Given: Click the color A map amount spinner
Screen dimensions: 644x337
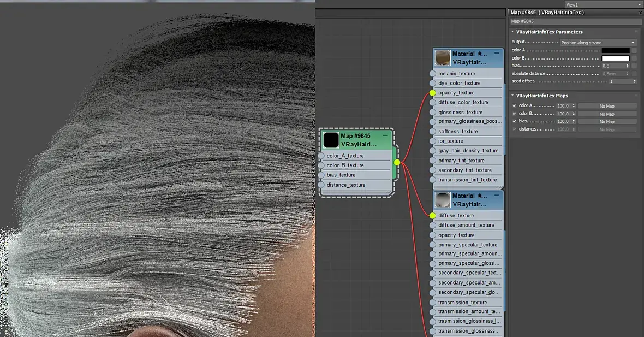Looking at the screenshot, I should click(574, 105).
